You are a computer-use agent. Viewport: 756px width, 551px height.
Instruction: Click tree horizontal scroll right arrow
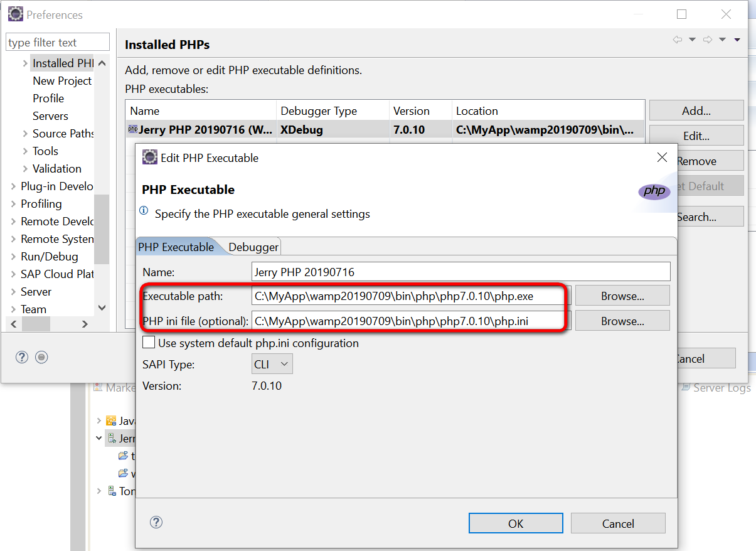coord(85,324)
